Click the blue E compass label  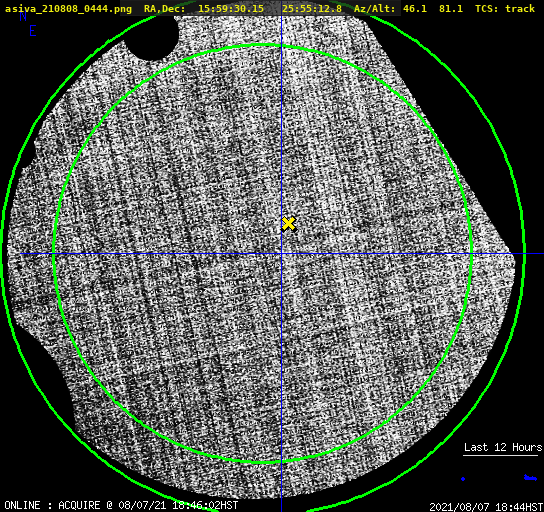tap(33, 31)
